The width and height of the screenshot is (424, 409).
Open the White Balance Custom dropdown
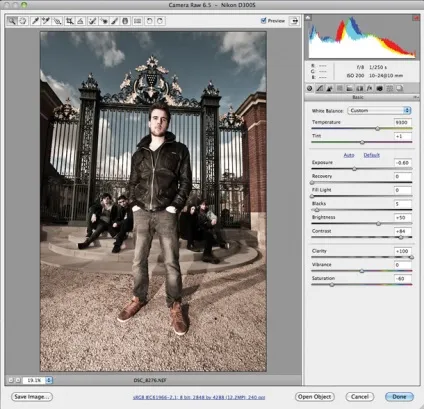(379, 110)
